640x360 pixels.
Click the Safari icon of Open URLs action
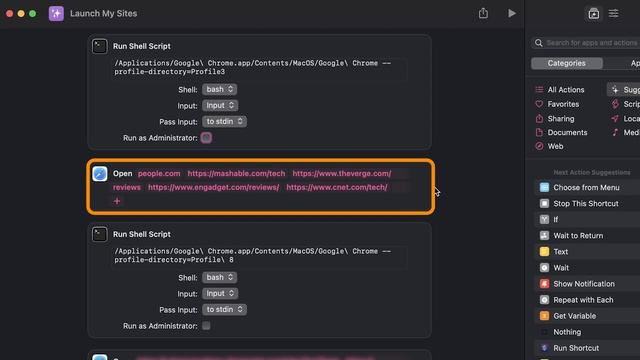pos(100,173)
